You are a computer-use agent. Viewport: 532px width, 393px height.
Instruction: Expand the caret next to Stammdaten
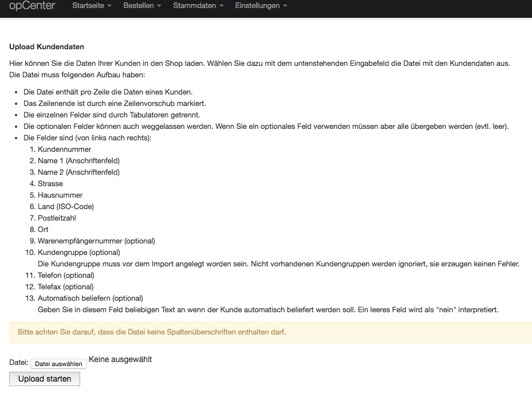pyautogui.click(x=221, y=6)
